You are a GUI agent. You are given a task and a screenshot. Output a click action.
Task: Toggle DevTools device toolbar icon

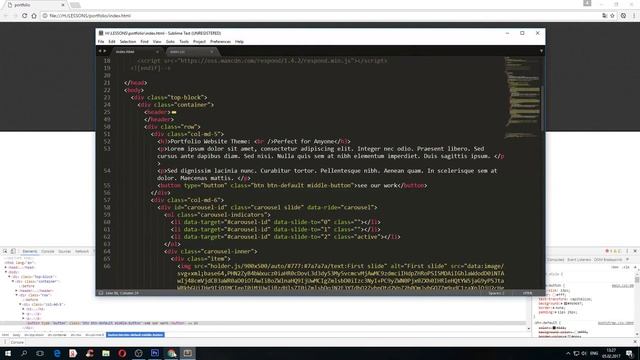[x=13, y=251]
